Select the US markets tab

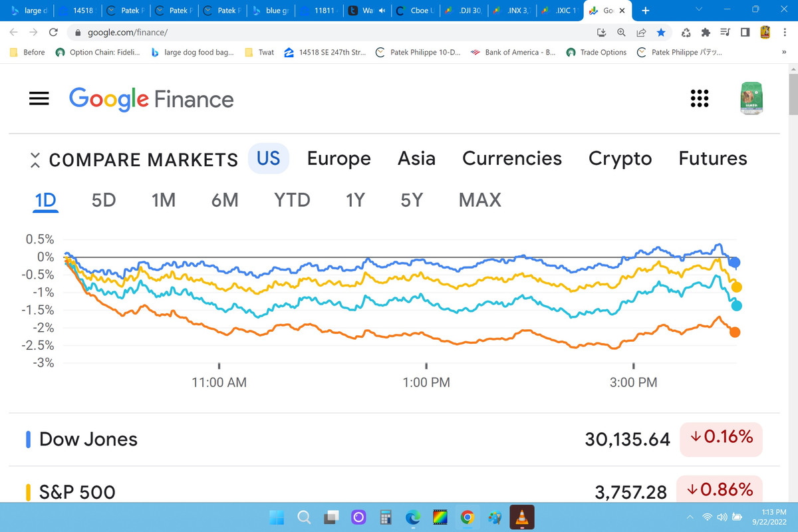(x=269, y=158)
